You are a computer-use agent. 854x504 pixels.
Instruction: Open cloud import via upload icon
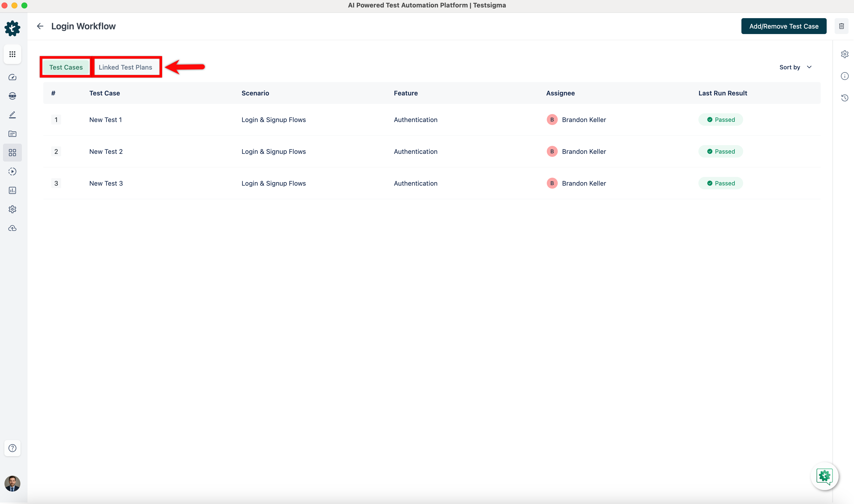12,228
